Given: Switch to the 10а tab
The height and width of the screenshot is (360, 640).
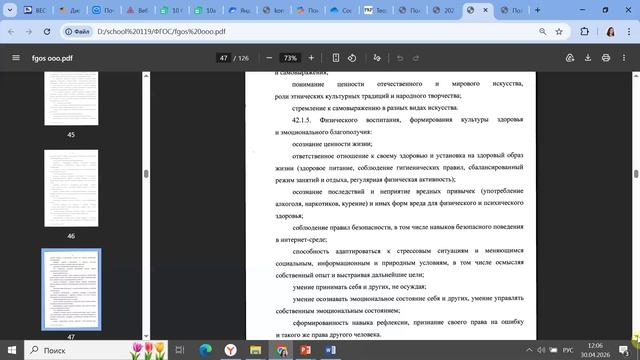Looking at the screenshot, I should (x=206, y=10).
